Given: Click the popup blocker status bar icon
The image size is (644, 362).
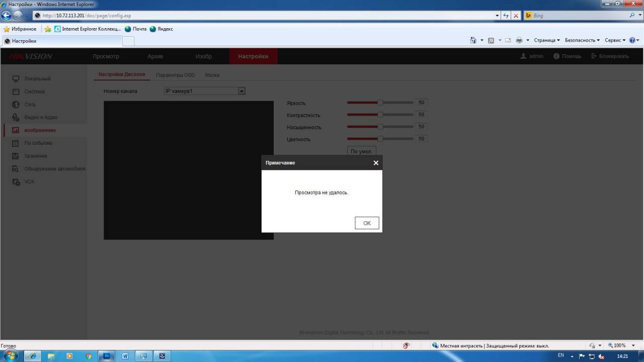Looking at the screenshot, I should point(407,345).
